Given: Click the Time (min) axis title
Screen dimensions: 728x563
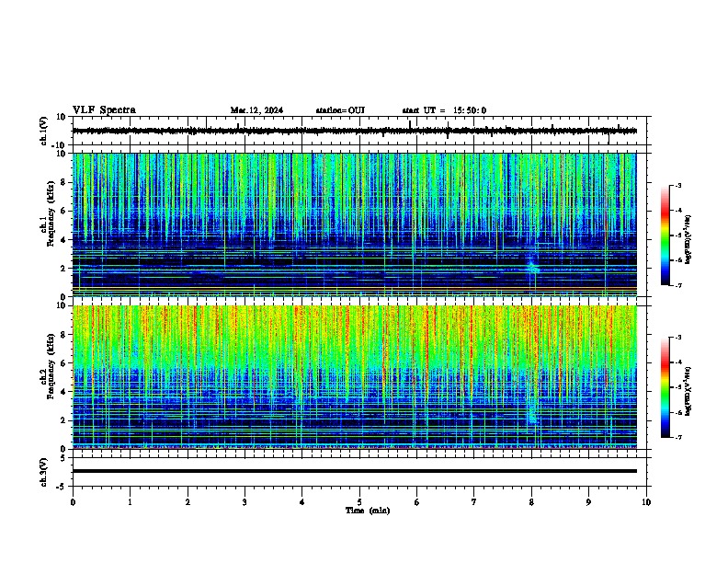Looking at the screenshot, I should click(368, 511).
